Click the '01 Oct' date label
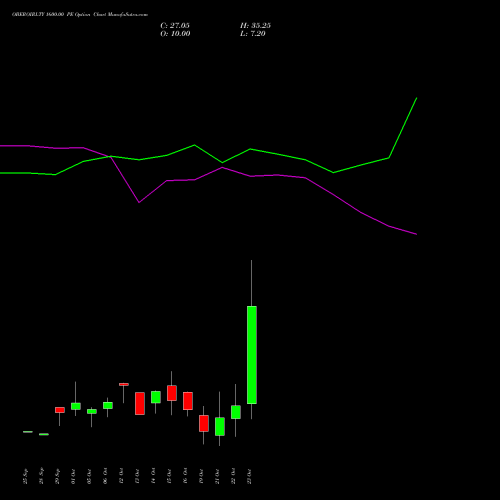The width and height of the screenshot is (500, 500). [73, 476]
